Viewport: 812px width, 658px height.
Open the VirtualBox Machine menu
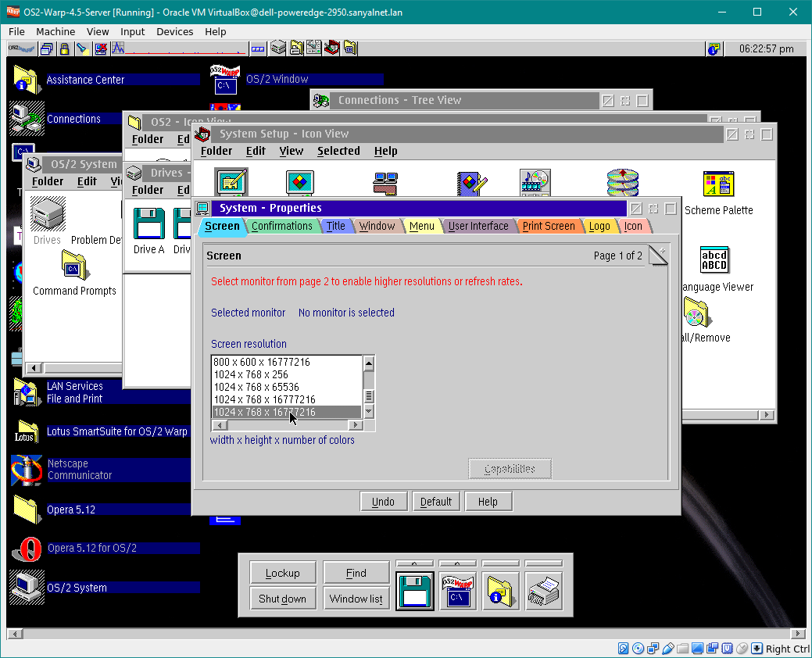tap(55, 31)
